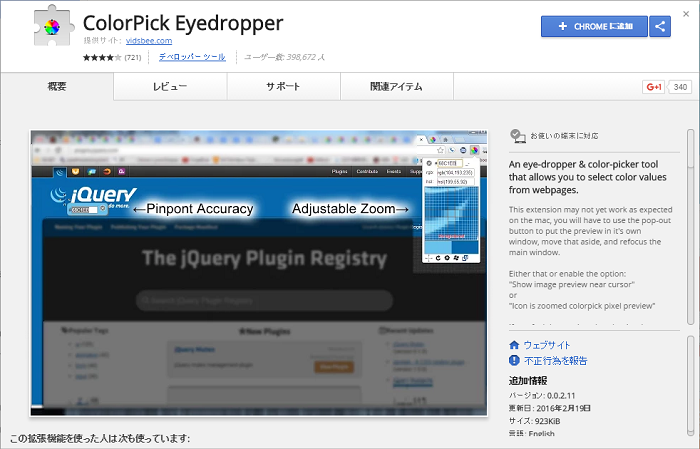The height and width of the screenshot is (449, 700).
Task: Click the ユーザー数: 398,672 人 text
Action: coord(284,57)
